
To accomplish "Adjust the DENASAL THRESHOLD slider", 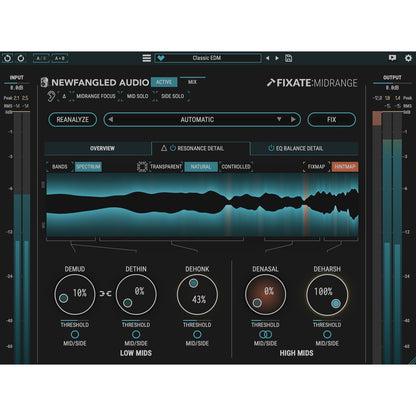I will coord(265,323).
